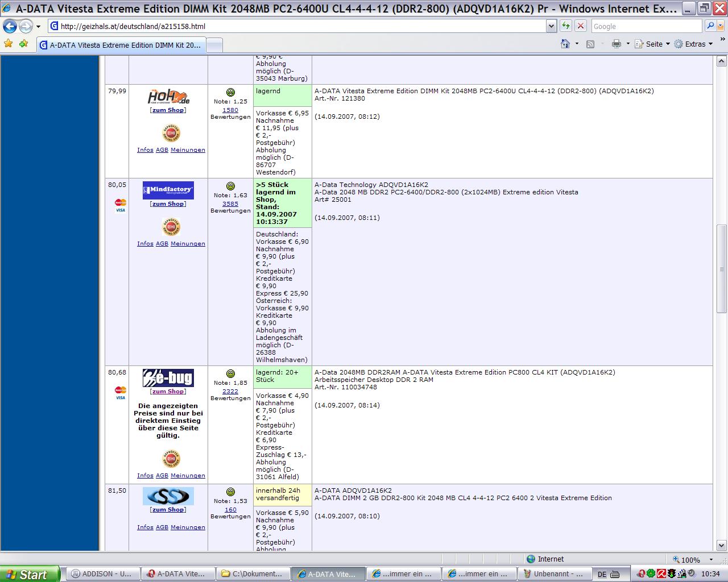Click the vertical scrollbar thumb
728x582 pixels.
[722, 268]
